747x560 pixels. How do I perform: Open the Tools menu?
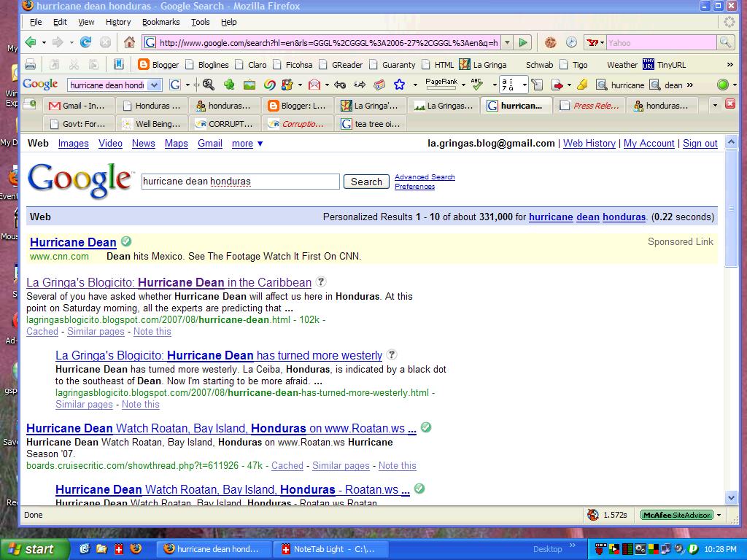[201, 22]
